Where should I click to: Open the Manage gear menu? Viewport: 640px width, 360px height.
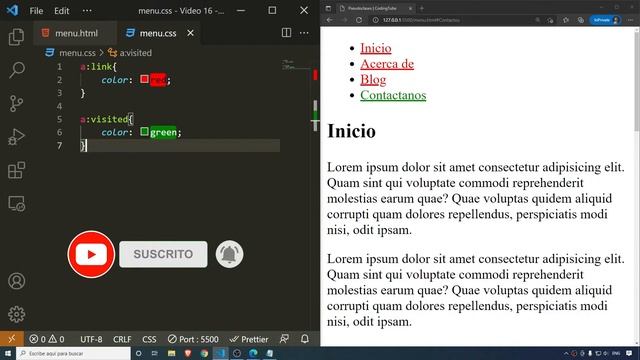coord(16,314)
